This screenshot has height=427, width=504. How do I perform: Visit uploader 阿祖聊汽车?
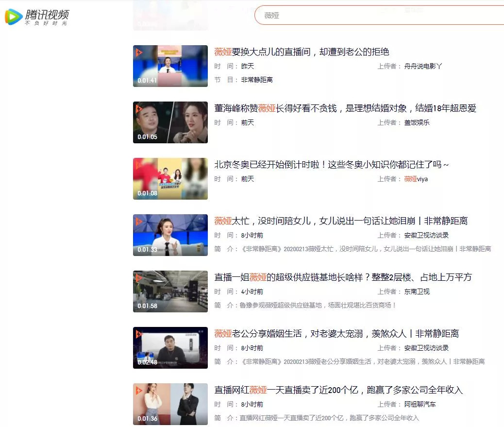click(420, 404)
